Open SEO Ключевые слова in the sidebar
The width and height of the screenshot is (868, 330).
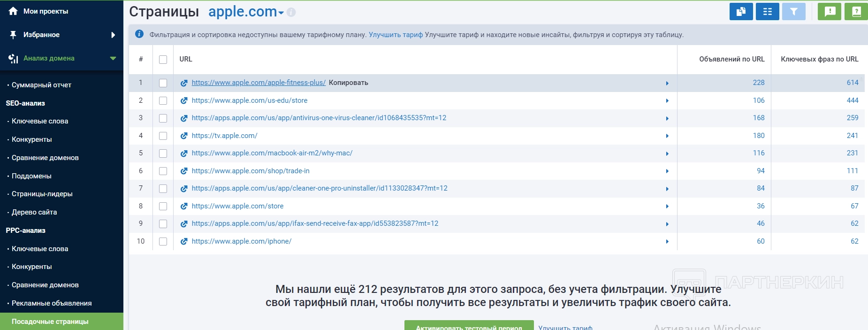pyautogui.click(x=40, y=121)
